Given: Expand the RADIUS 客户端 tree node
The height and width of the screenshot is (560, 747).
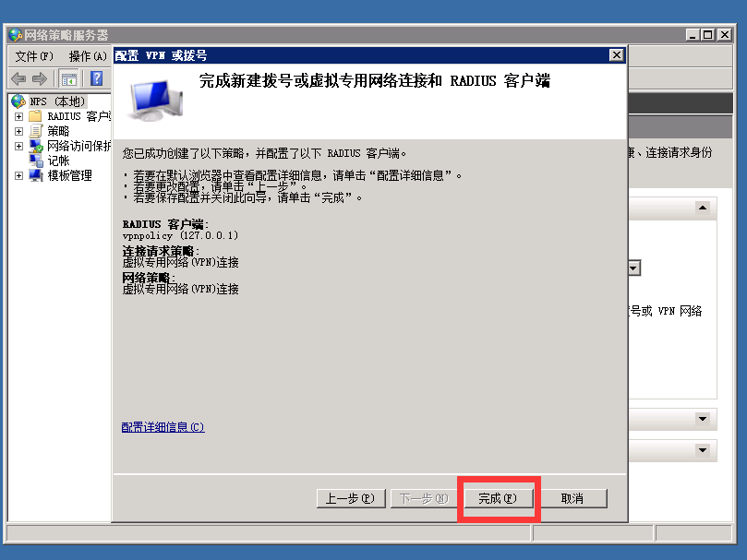Looking at the screenshot, I should tap(18, 116).
